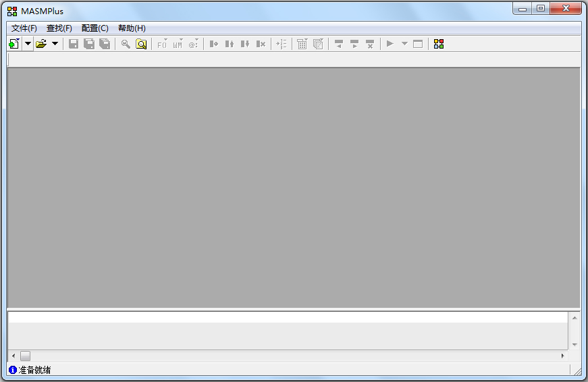Expand the New File dropdown arrow
The image size is (588, 382).
[x=28, y=44]
